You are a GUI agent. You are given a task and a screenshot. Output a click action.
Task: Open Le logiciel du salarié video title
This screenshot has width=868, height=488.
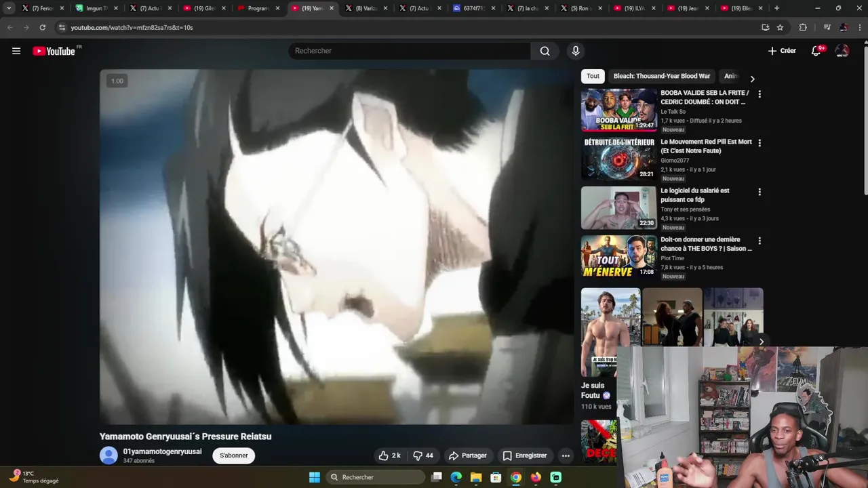click(x=695, y=195)
